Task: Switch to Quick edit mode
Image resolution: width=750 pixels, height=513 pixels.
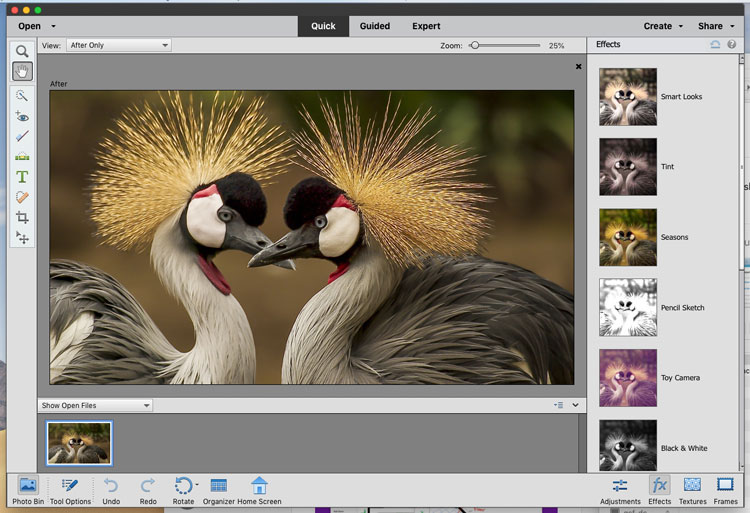Action: (323, 26)
